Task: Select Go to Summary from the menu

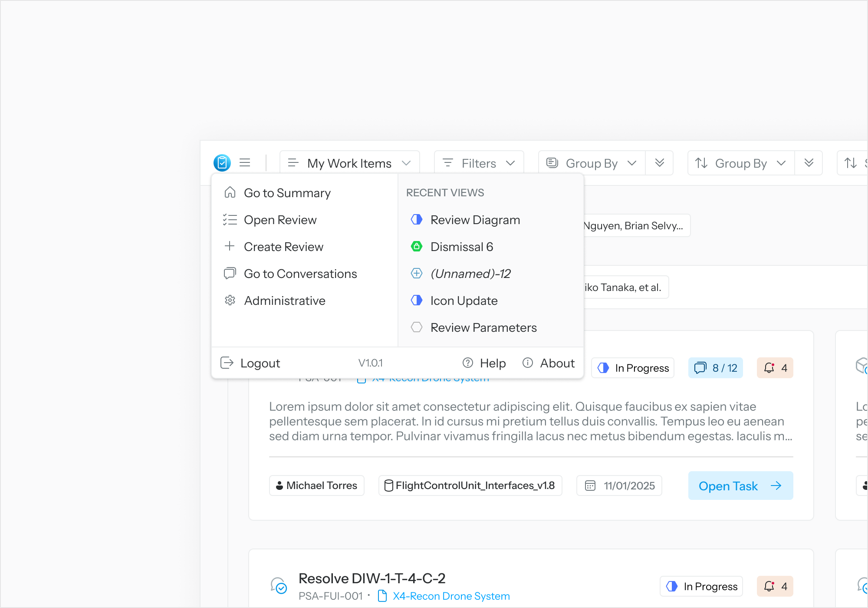Action: 287,193
